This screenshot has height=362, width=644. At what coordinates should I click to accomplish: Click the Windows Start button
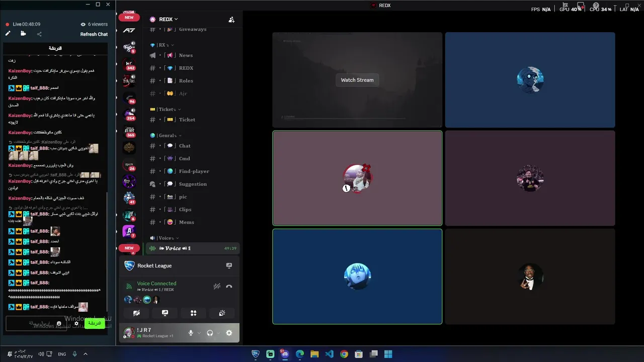point(388,354)
